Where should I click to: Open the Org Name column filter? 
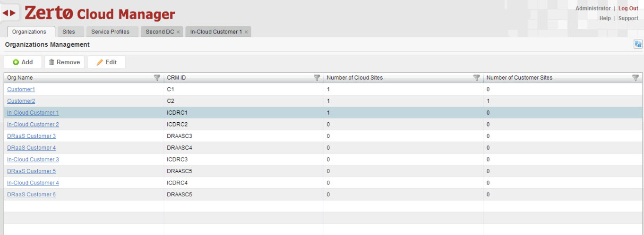click(x=157, y=78)
